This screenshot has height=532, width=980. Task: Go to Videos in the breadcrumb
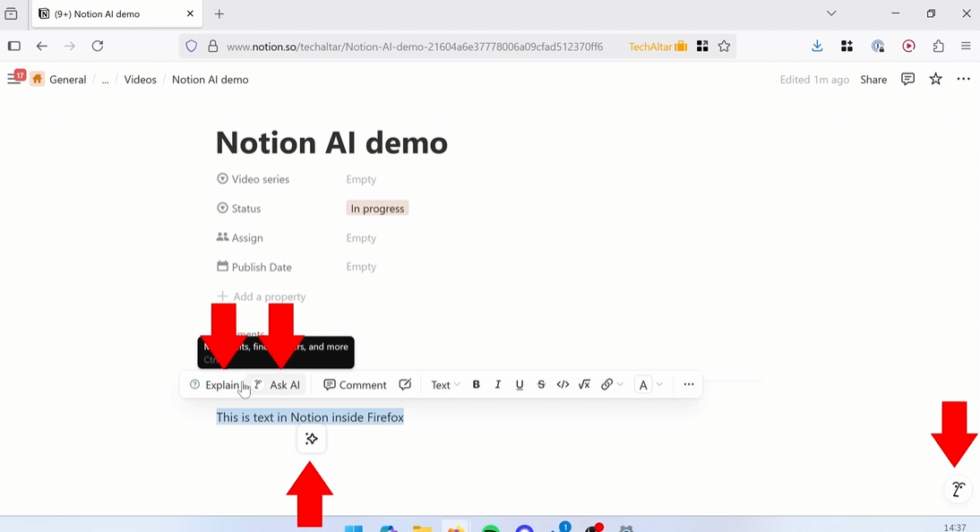click(140, 80)
